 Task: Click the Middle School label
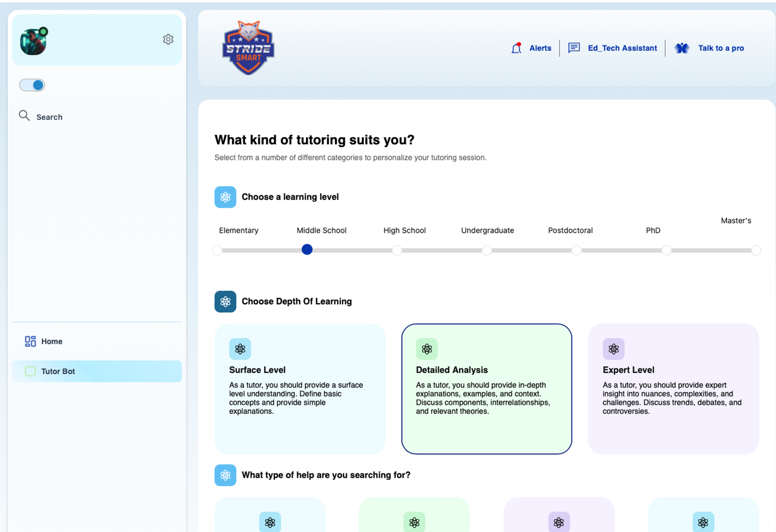click(322, 230)
